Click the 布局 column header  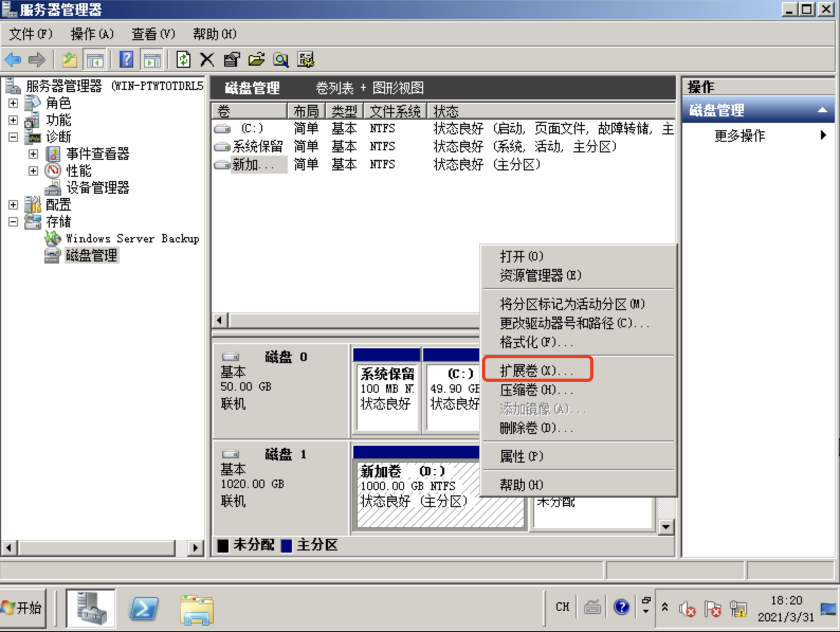[x=306, y=111]
